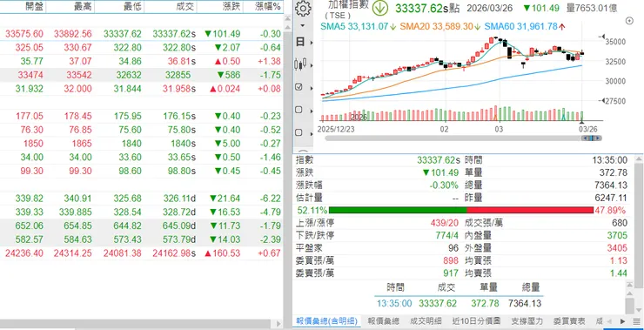Image resolution: width=644 pixels, height=330 pixels.
Task: Click the SMA60 moving average legend
Action: tap(526, 27)
